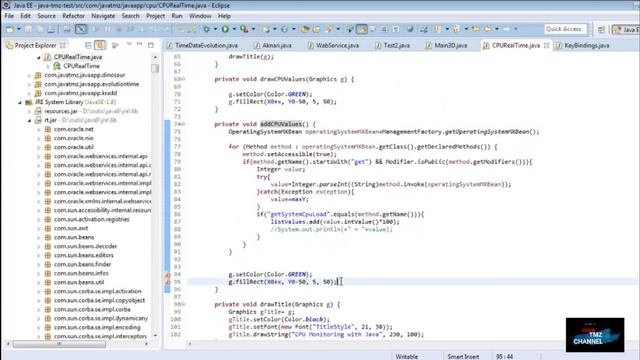Close the Project Explorer view tab

point(62,45)
